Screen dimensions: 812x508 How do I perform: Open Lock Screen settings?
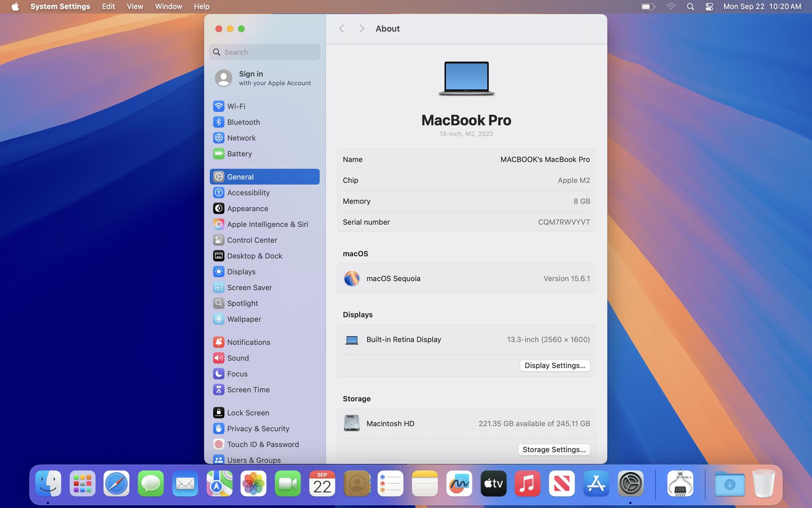(265, 413)
